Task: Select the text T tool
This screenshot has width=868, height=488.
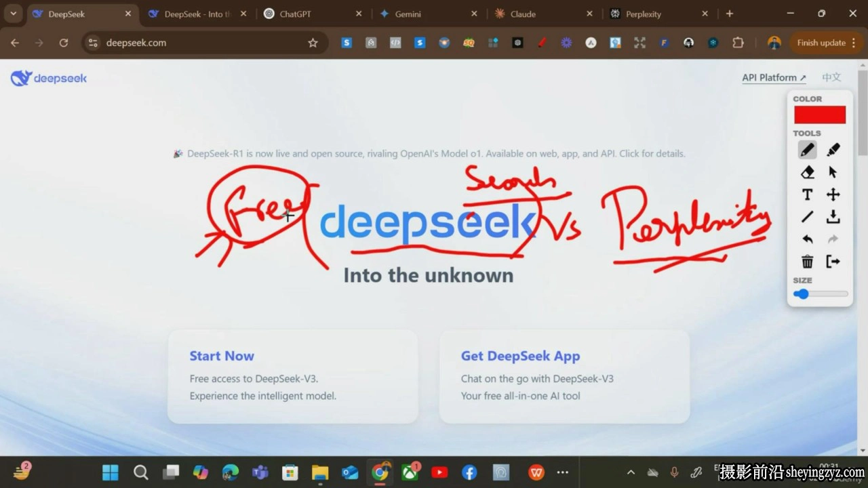Action: point(807,195)
